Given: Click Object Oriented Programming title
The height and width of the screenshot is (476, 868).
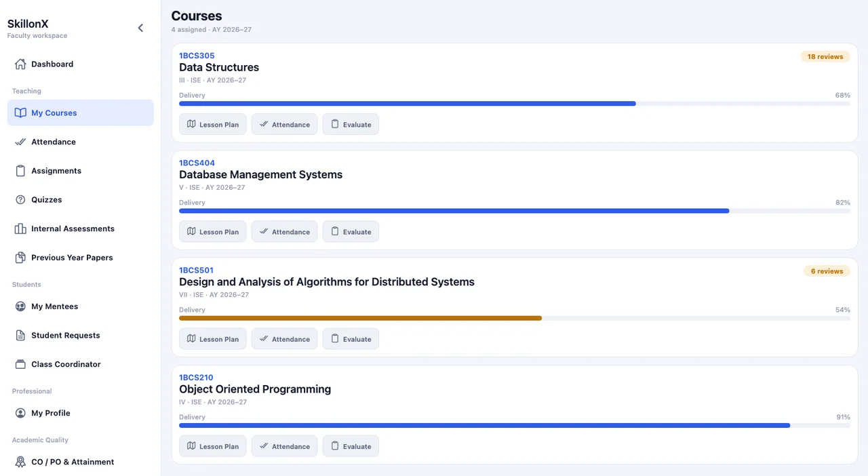Looking at the screenshot, I should (255, 389).
